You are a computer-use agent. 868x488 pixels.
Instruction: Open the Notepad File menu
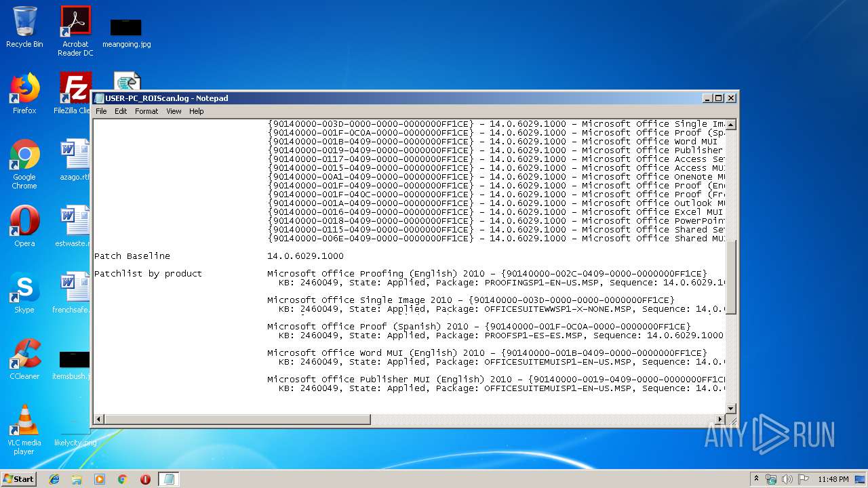click(101, 111)
